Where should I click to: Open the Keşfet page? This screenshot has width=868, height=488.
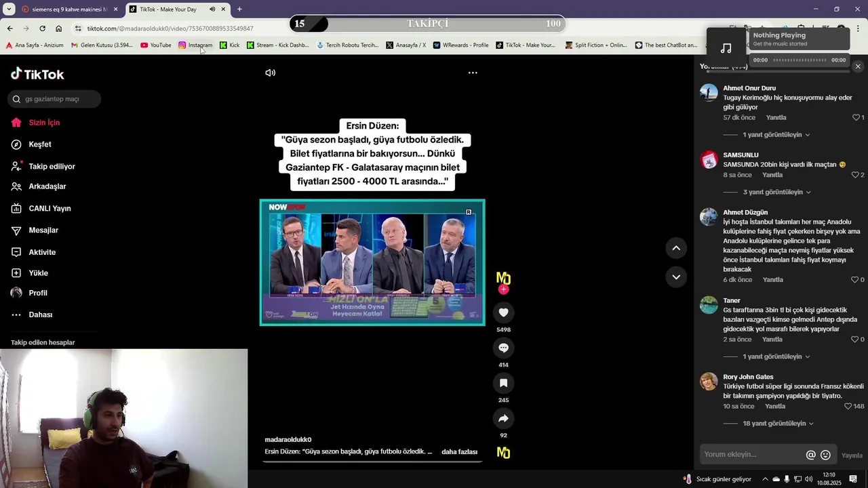(x=39, y=144)
